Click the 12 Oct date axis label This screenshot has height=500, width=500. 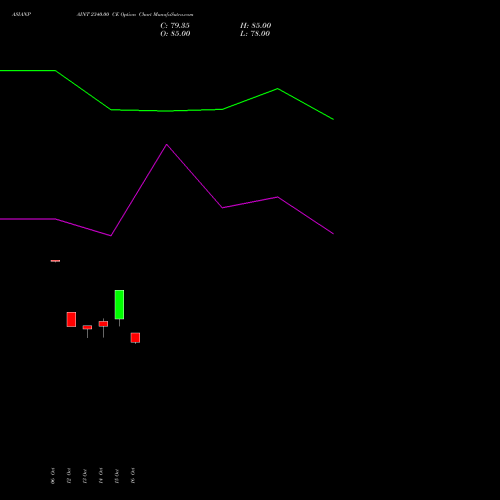[69, 476]
